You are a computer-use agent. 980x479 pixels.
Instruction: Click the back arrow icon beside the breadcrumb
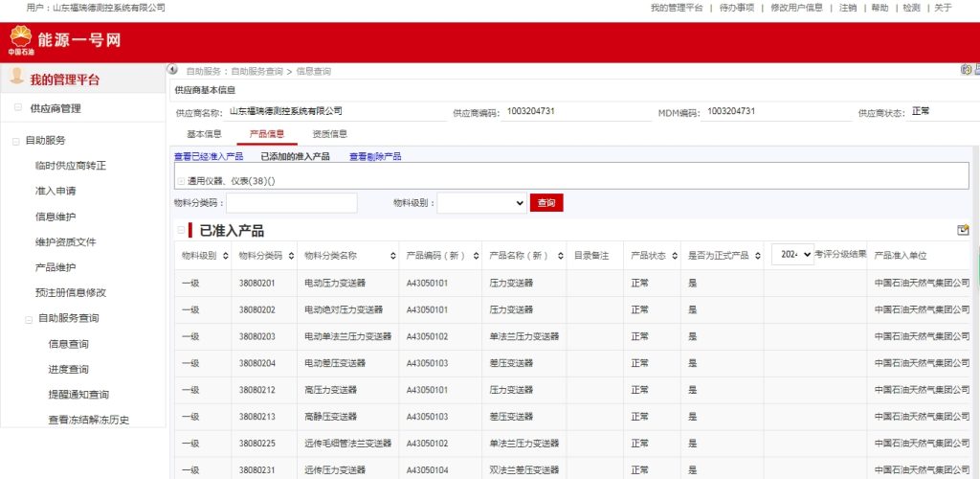point(173,70)
